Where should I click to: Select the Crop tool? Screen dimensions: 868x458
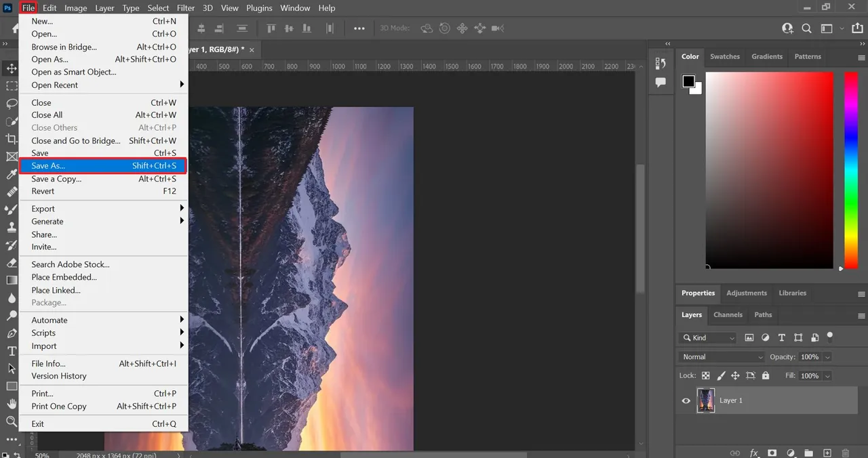click(12, 139)
